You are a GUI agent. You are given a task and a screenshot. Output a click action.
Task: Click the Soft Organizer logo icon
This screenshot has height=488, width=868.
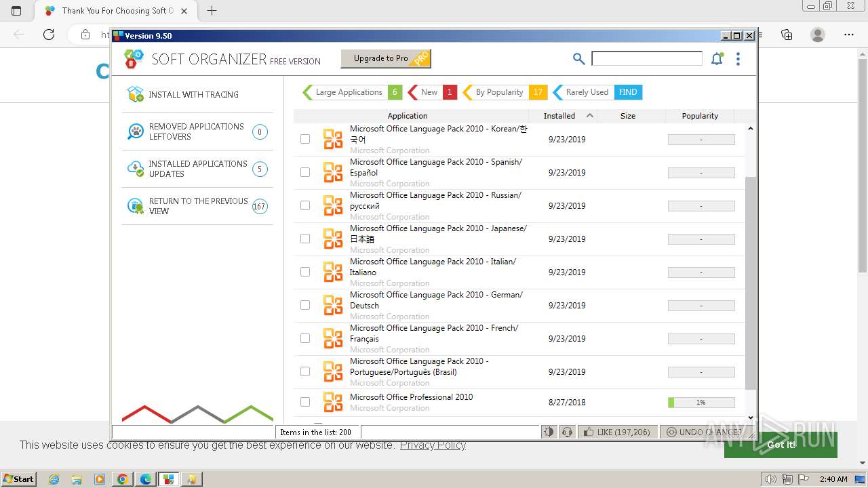(134, 59)
